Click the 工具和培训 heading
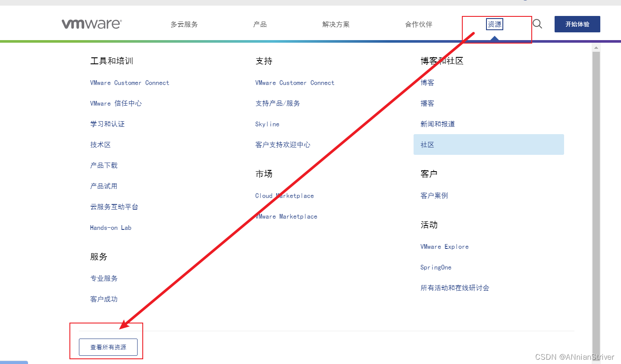Viewport: 621px width, 364px height. click(x=112, y=61)
